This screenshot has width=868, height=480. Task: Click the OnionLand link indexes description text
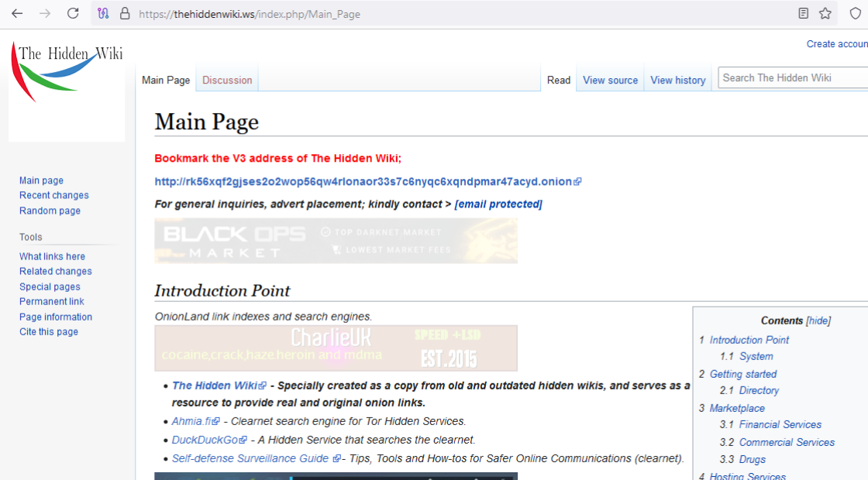tap(263, 317)
